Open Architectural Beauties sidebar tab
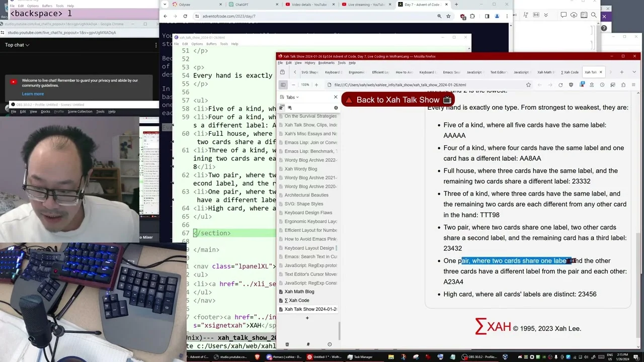 click(308, 195)
